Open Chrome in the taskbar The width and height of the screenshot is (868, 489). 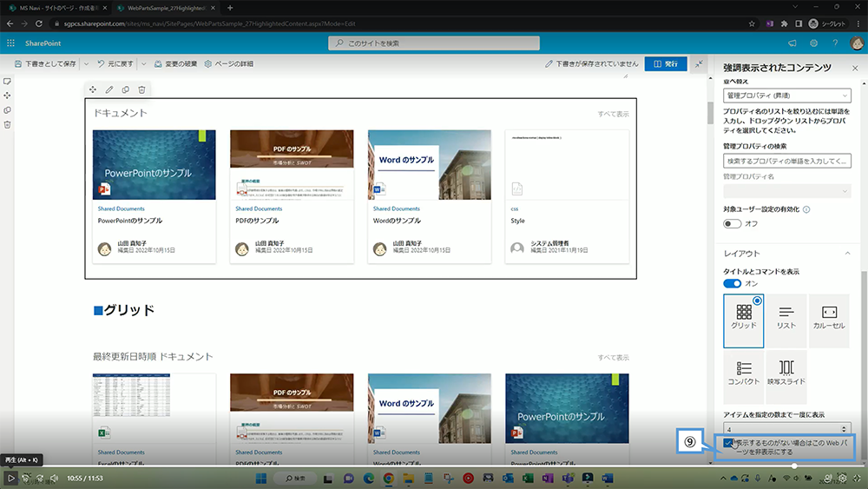coord(389,478)
